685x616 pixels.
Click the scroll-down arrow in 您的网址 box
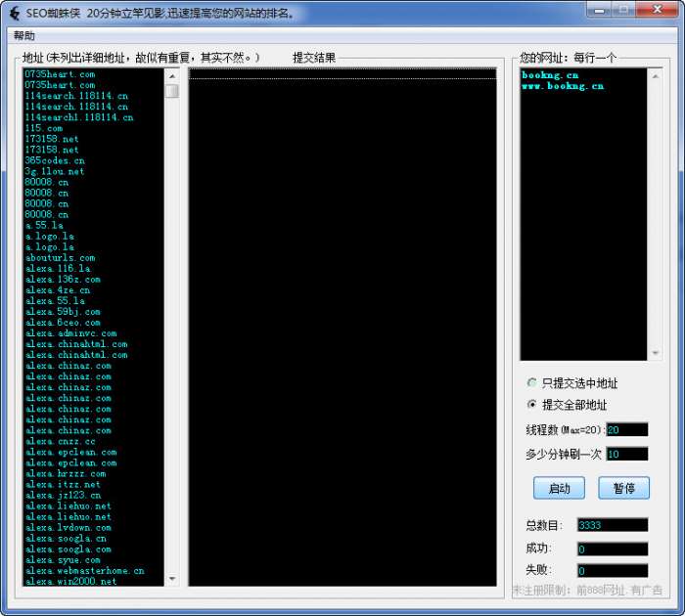click(x=655, y=353)
